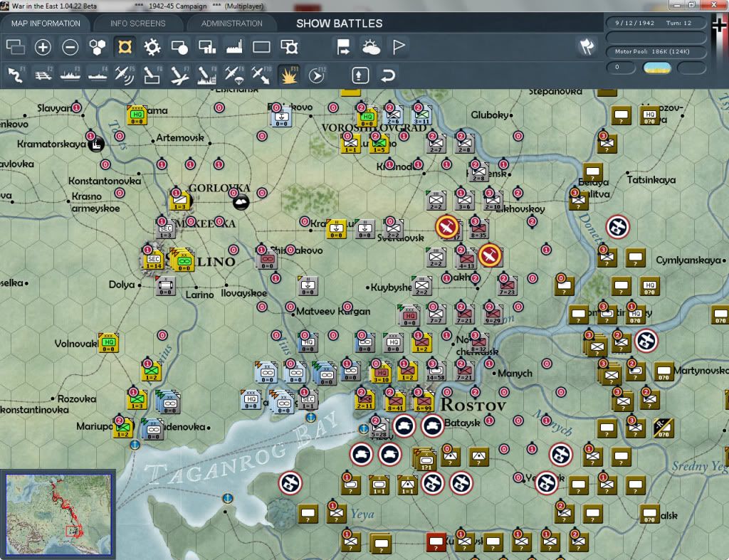
Task: Select the 9=29 unit counter
Action: click(x=493, y=315)
